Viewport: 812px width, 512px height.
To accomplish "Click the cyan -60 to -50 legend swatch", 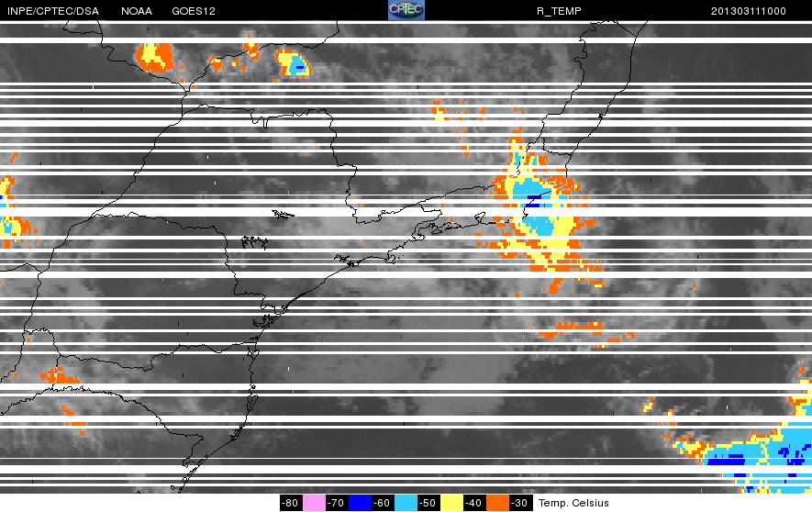I will [406, 503].
